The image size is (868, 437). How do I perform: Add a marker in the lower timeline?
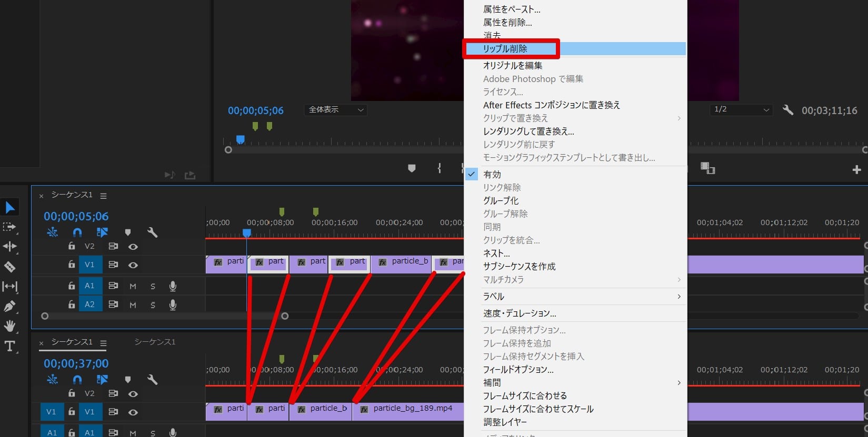[127, 379]
